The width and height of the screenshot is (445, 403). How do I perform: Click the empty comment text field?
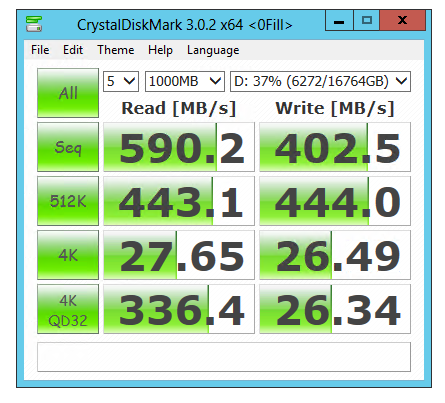224,357
